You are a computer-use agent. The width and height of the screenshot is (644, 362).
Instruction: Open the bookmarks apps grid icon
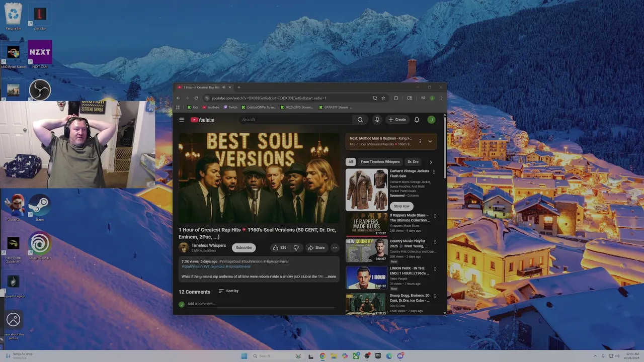tap(178, 107)
